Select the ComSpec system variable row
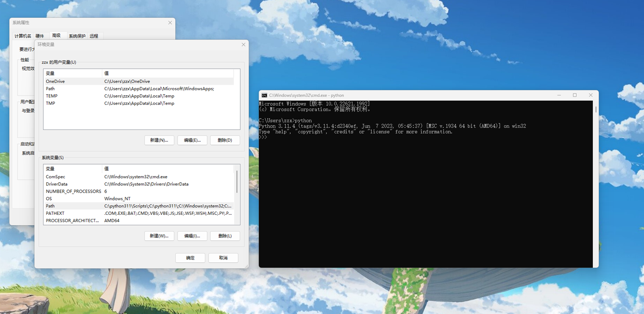This screenshot has height=314, width=644. pos(139,177)
